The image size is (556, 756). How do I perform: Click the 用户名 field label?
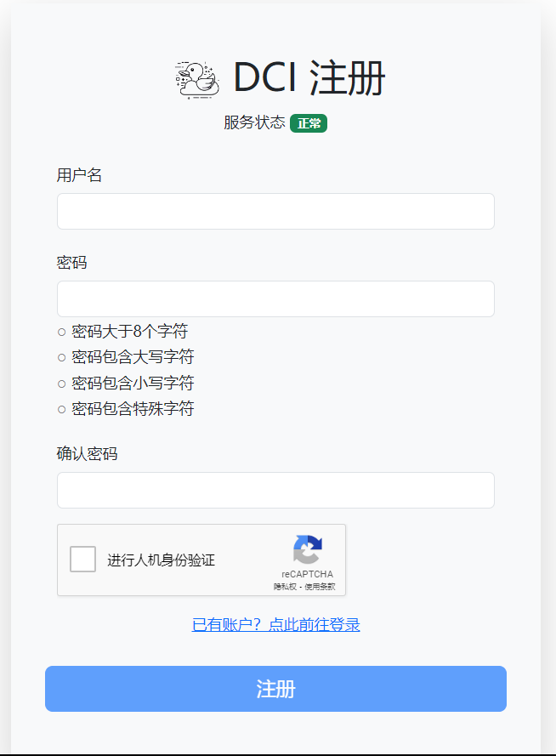click(x=79, y=175)
